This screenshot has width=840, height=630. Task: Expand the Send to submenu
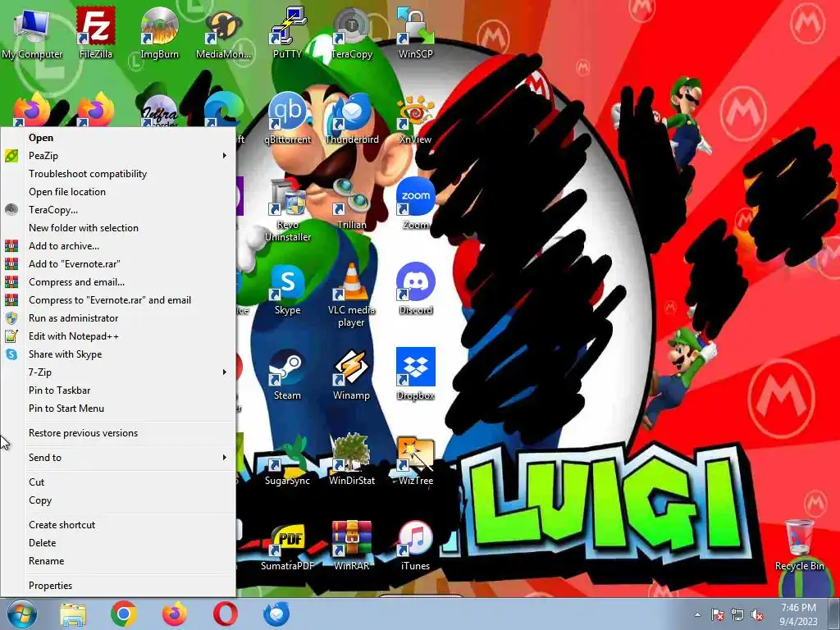pos(118,458)
